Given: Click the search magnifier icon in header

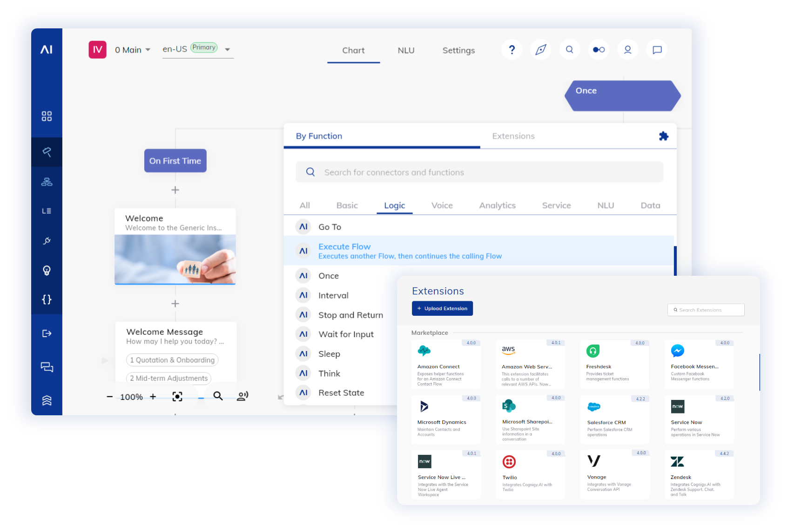Looking at the screenshot, I should pos(570,50).
